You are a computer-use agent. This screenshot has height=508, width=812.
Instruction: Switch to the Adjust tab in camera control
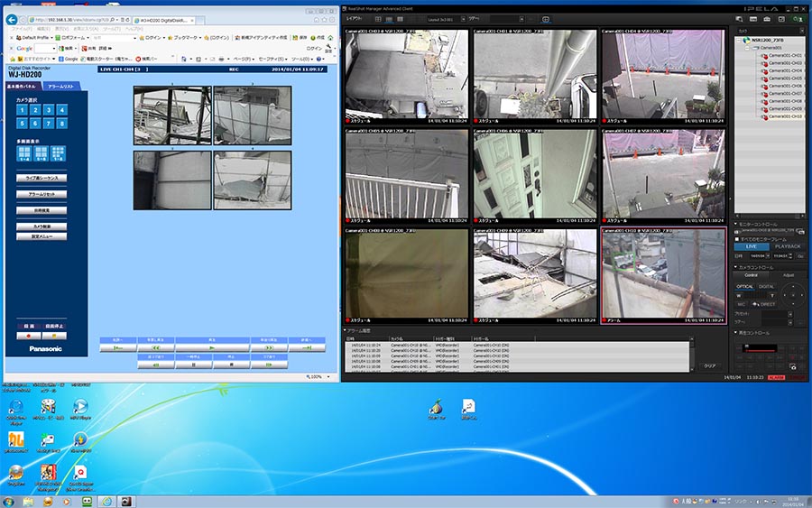tap(788, 274)
